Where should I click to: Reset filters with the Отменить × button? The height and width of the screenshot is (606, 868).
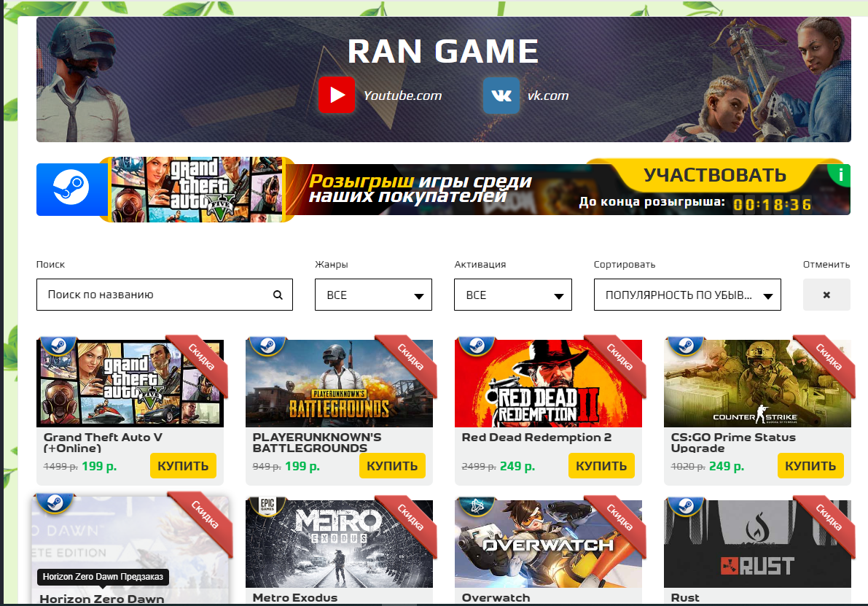point(826,295)
